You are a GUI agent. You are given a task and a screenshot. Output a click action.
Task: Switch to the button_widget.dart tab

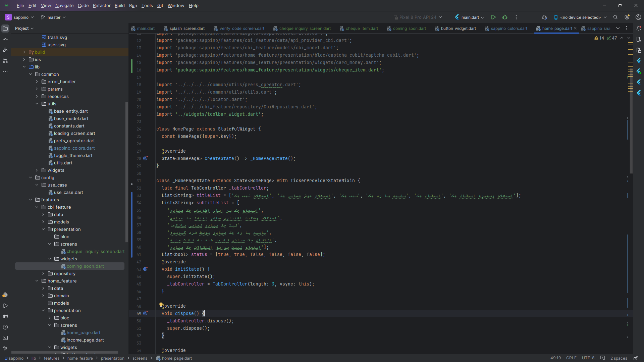(458, 29)
